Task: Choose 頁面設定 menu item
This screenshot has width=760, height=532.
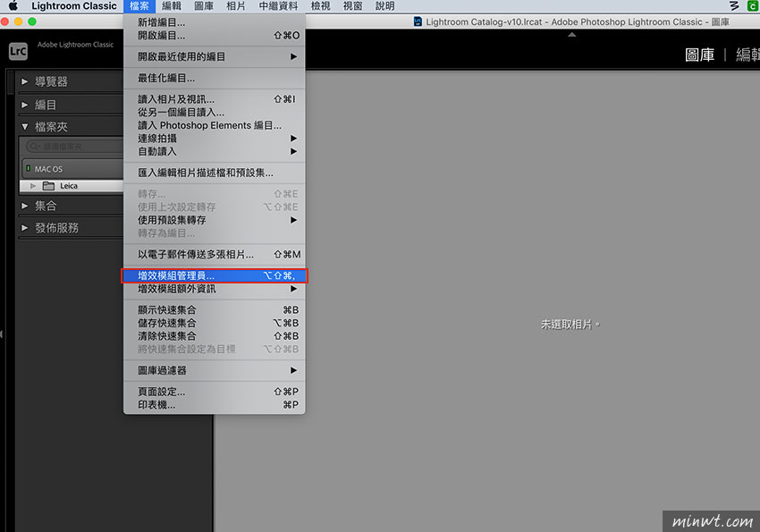Action: (x=215, y=392)
